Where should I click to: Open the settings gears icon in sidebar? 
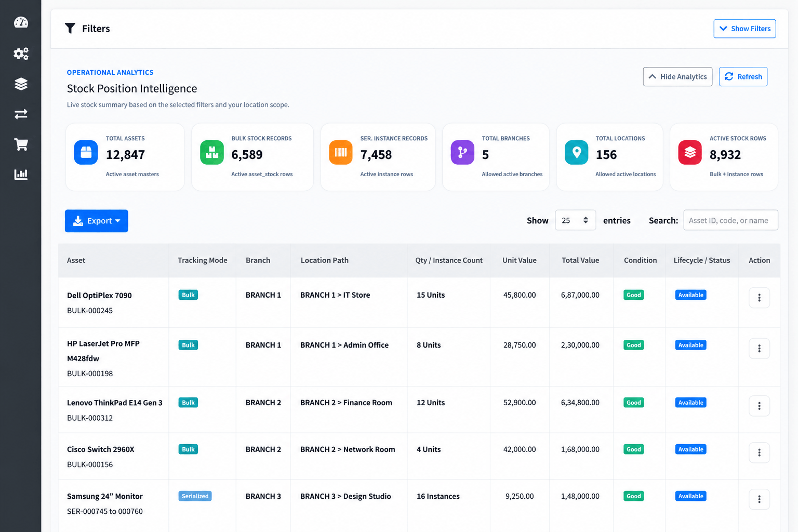coord(21,54)
